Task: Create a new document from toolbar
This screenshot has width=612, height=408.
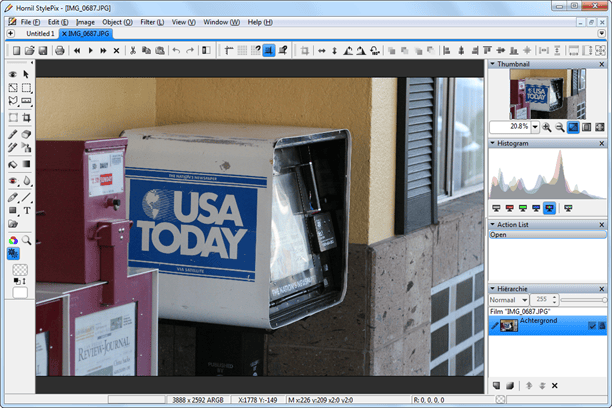Action: point(16,50)
